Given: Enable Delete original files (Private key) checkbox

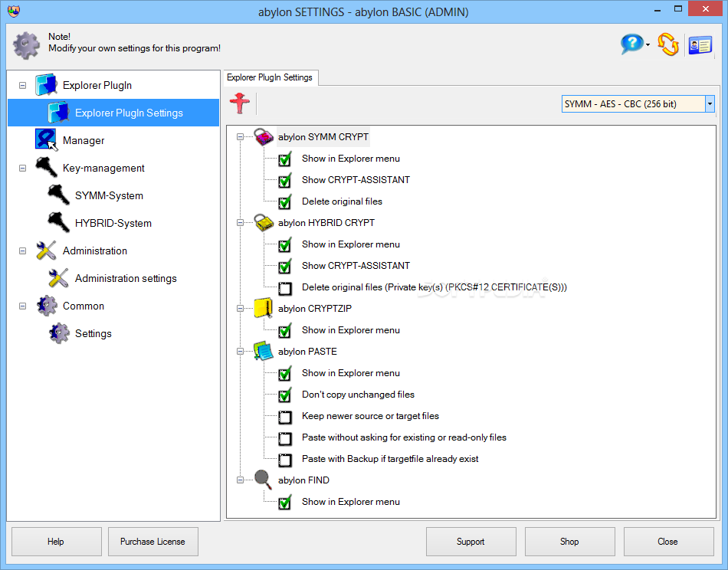Looking at the screenshot, I should pyautogui.click(x=285, y=288).
